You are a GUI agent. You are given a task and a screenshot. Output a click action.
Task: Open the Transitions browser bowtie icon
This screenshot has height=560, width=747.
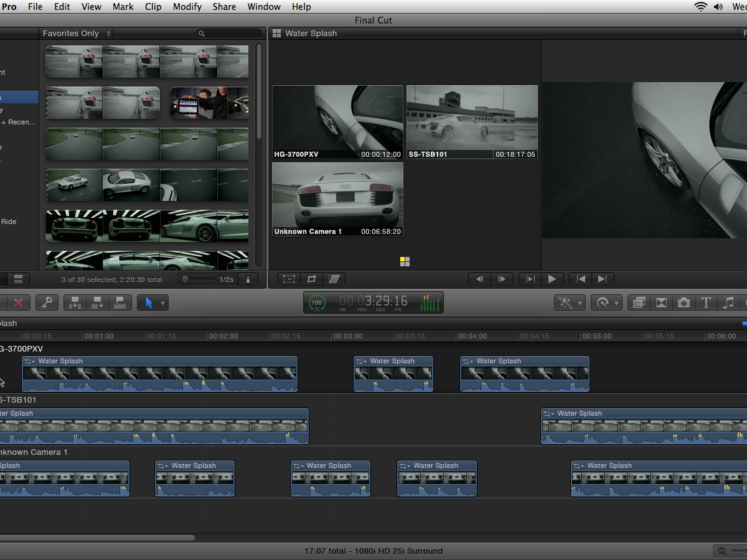pyautogui.click(x=661, y=303)
